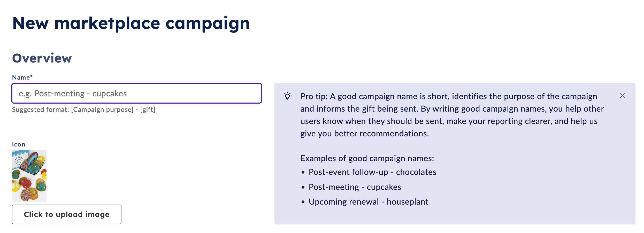
Task: Click the cookie icon thumbnail
Action: click(29, 176)
